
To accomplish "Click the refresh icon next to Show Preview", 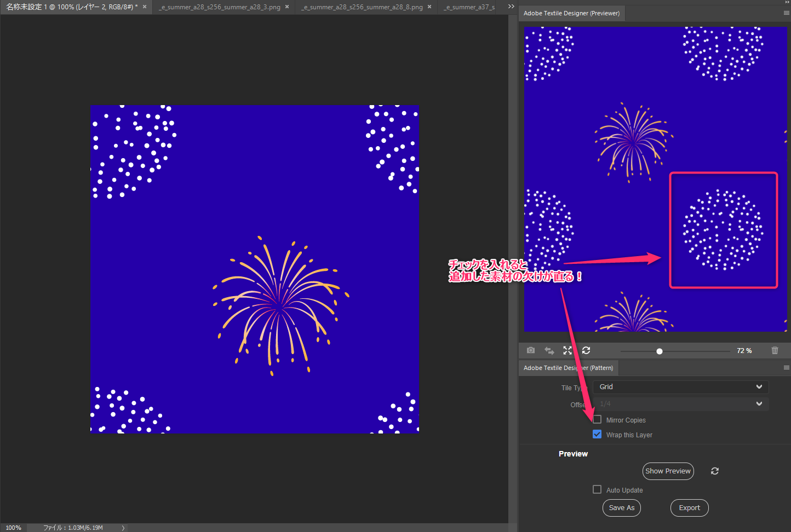I will 715,471.
